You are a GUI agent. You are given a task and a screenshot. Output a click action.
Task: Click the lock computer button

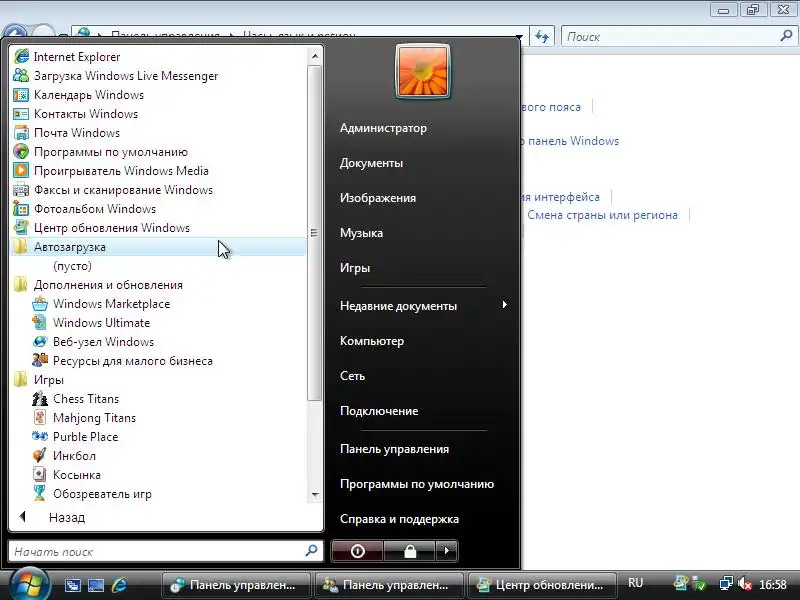(410, 551)
